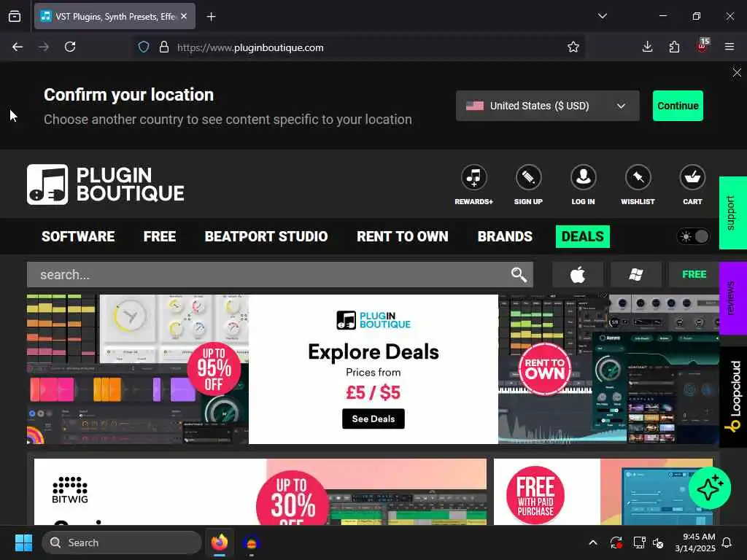The height and width of the screenshot is (560, 747).
Task: Click the Up To 95% Off badge
Action: (214, 369)
